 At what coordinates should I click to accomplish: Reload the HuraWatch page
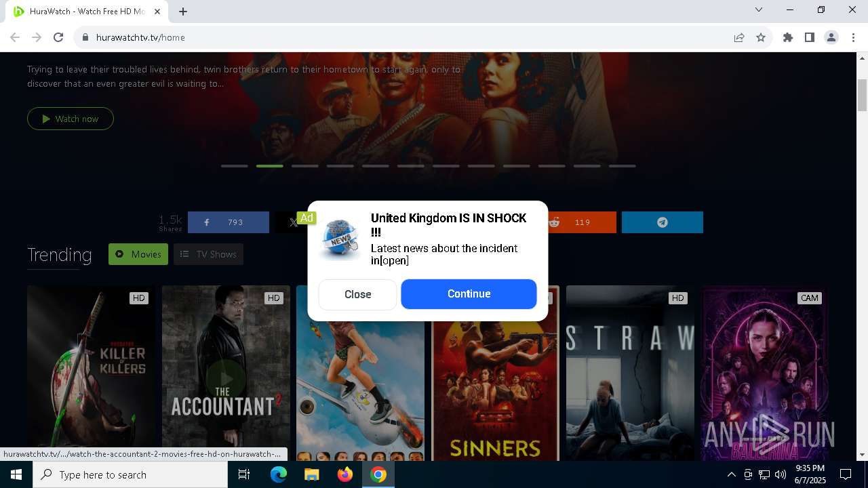58,37
